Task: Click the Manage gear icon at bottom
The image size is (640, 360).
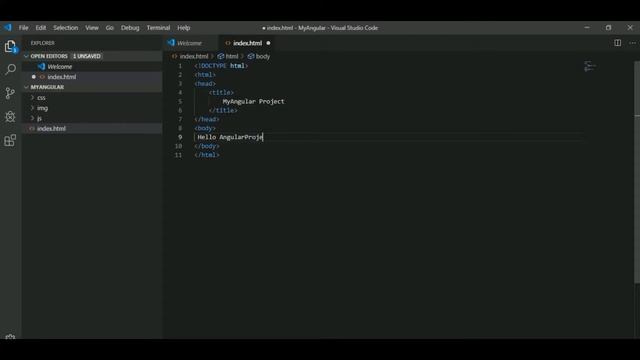Action: point(10,337)
